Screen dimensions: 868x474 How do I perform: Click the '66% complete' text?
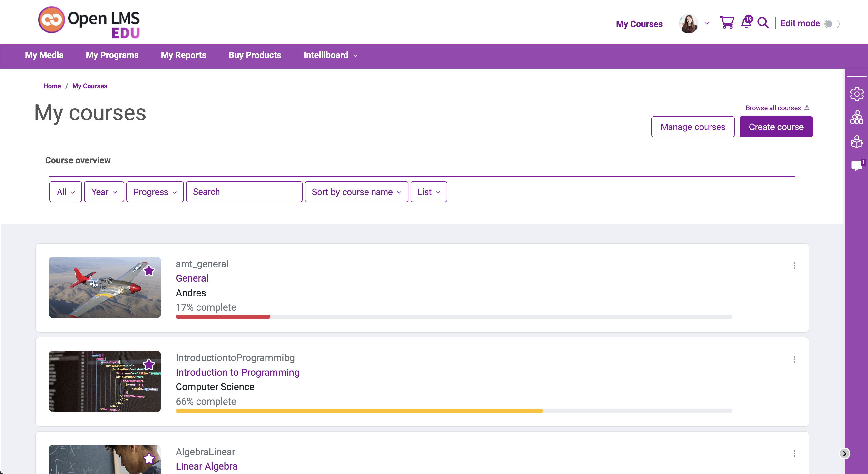(x=206, y=401)
